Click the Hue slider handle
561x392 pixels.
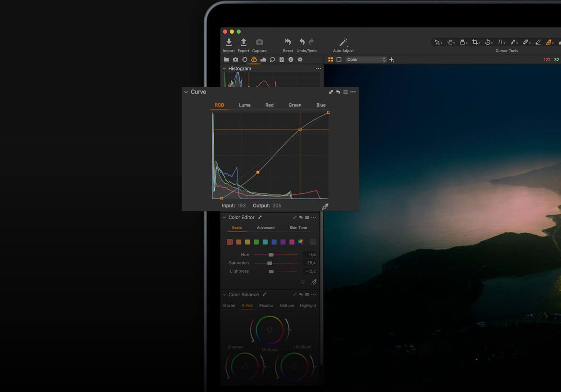tap(271, 254)
